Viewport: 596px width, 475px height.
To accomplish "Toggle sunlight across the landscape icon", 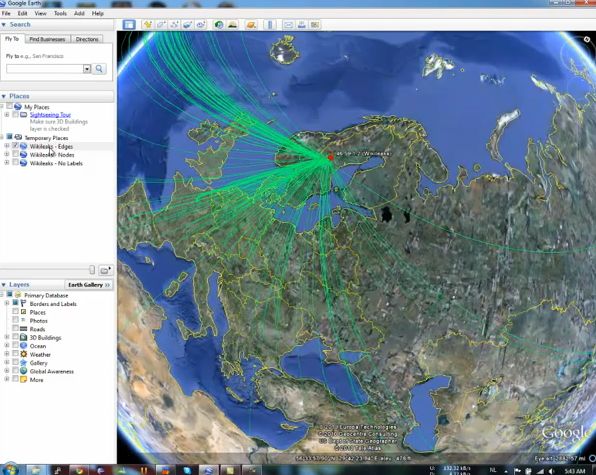I will tap(233, 25).
